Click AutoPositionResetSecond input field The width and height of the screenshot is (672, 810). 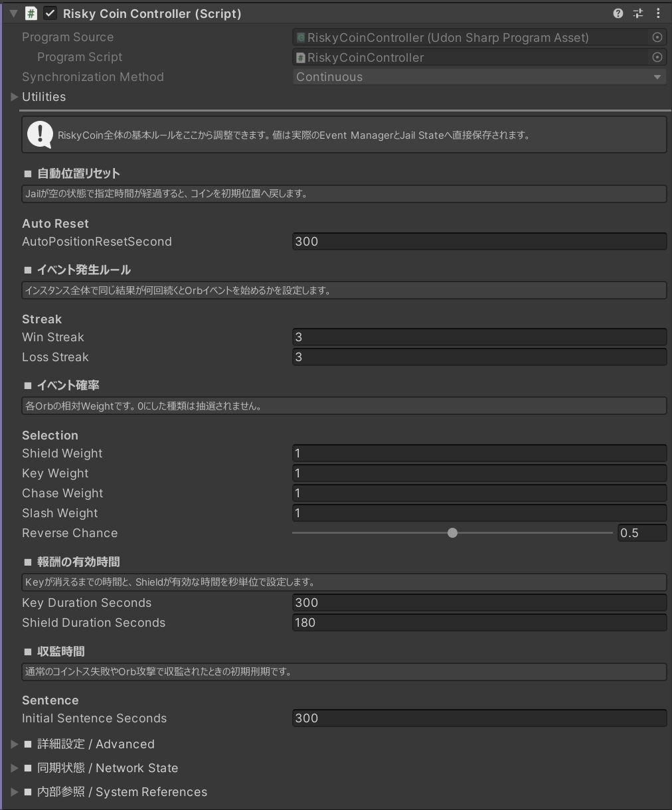pos(479,242)
